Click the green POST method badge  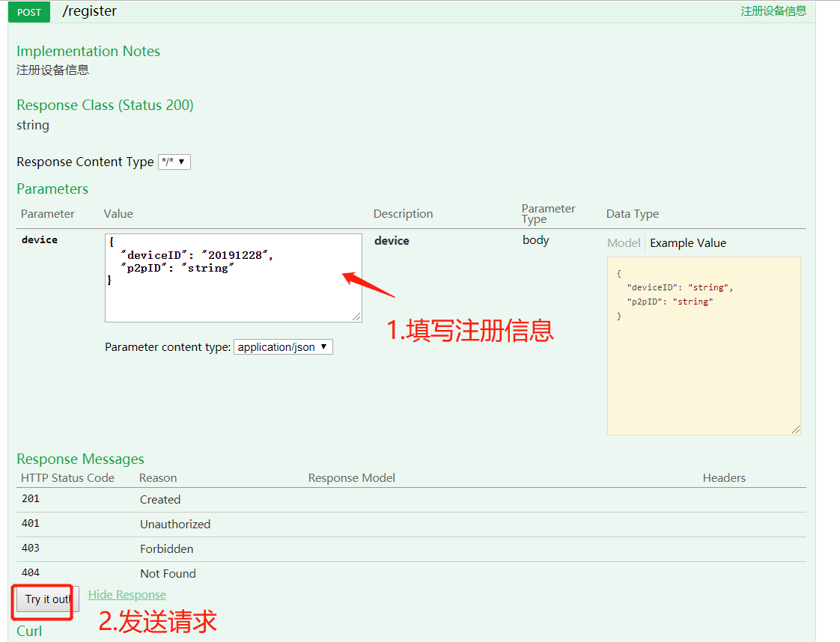(x=29, y=12)
